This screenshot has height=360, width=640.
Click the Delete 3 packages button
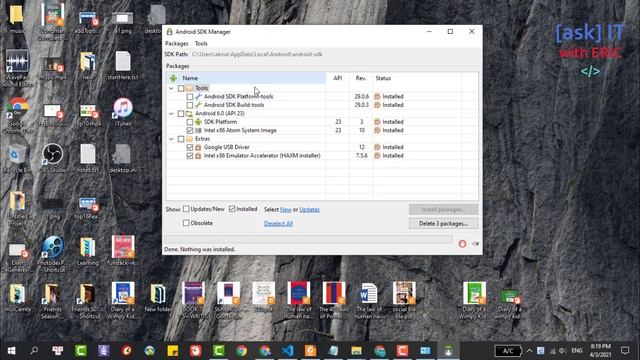point(443,224)
